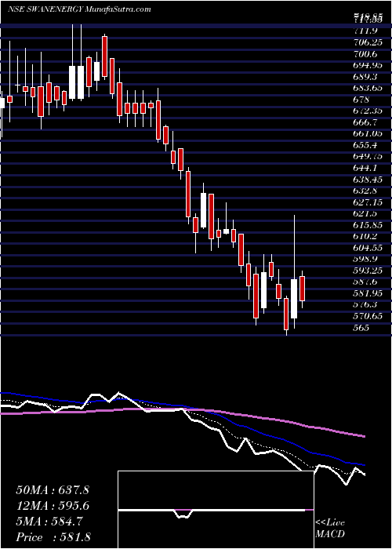Click the 694.95 price level label
Image resolution: width=392 pixels, height=549 pixels.
click(x=369, y=66)
